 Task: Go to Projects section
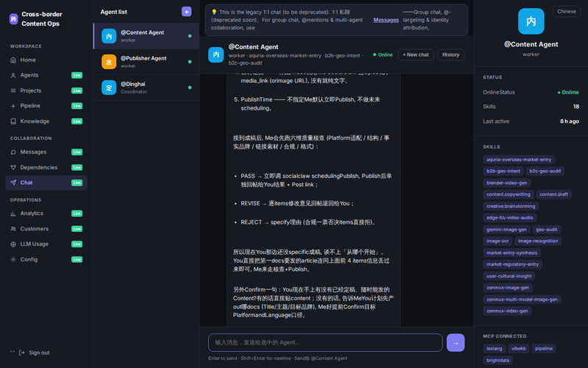[46, 91]
